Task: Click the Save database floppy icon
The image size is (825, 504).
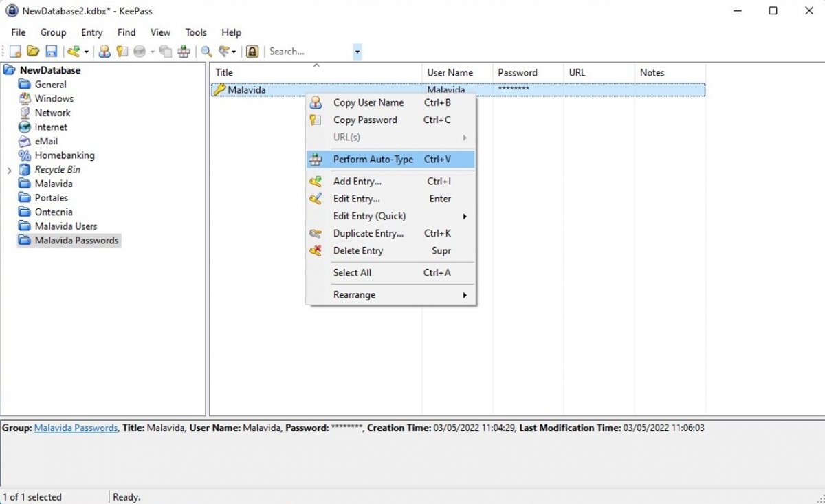Action: [51, 52]
